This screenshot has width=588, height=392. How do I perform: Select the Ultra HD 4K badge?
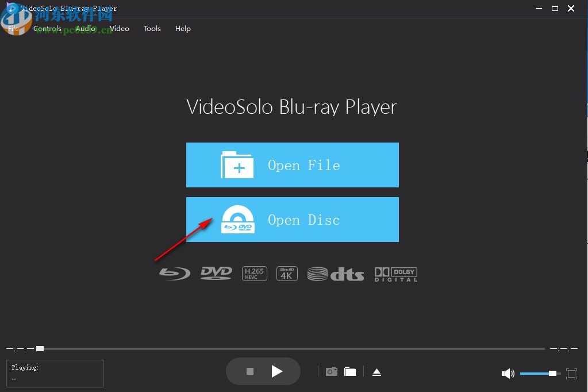point(287,273)
